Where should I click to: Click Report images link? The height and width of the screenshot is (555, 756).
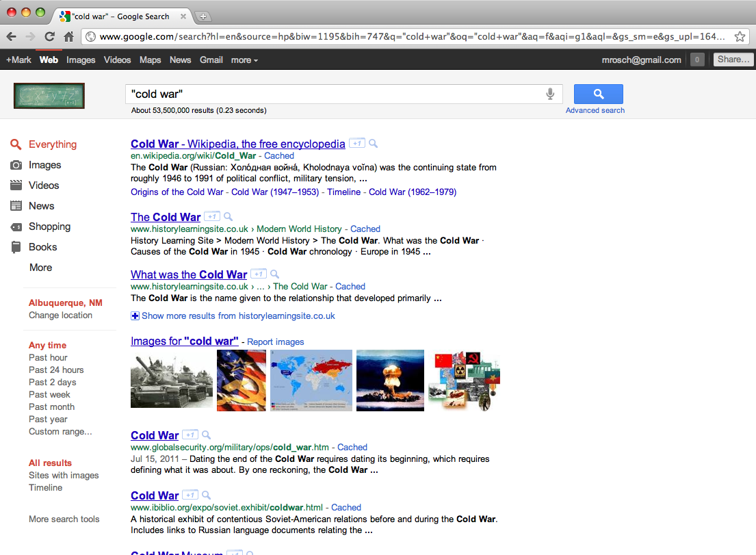[275, 342]
